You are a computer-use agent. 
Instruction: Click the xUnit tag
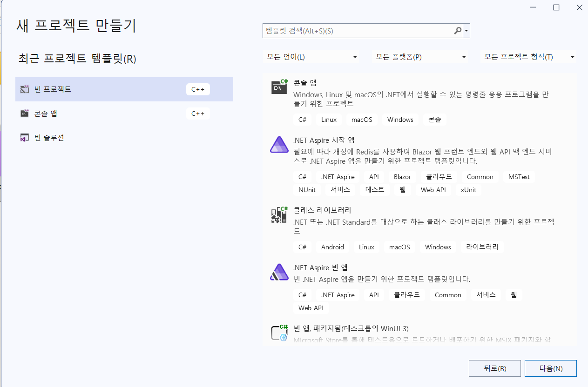[x=468, y=190]
